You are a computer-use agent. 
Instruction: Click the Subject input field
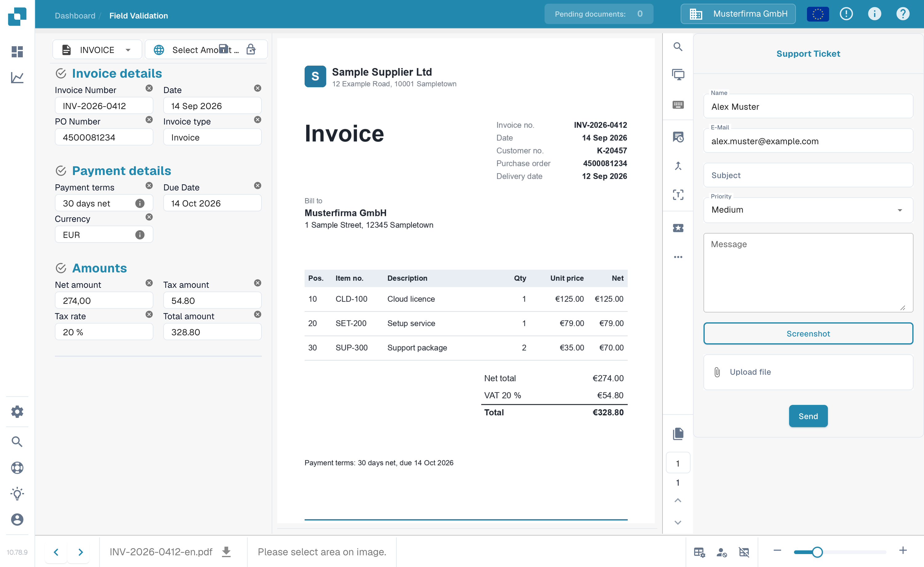808,175
